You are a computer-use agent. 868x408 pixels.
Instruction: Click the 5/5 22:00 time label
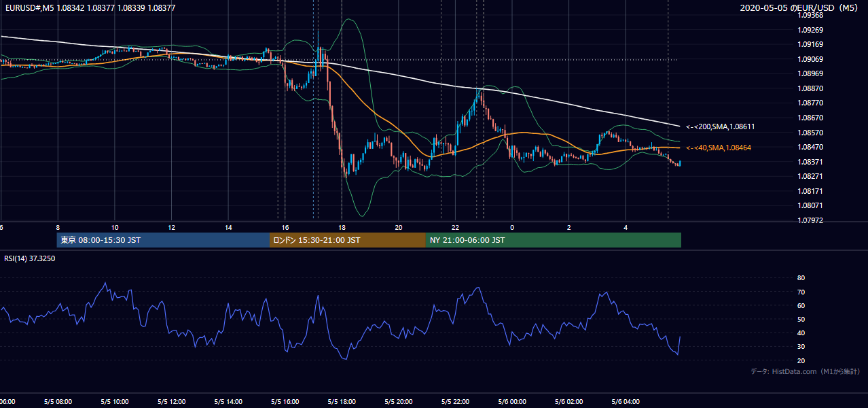(456, 401)
